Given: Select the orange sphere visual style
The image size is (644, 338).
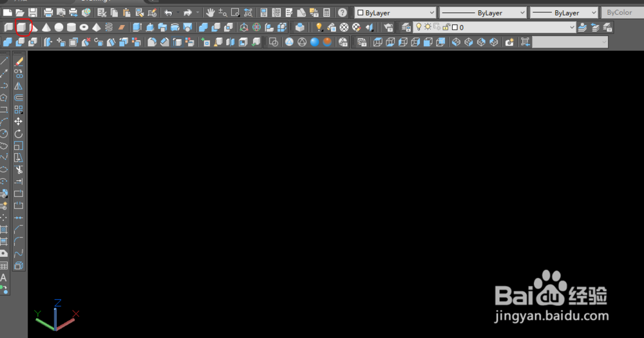Looking at the screenshot, I should [x=327, y=42].
